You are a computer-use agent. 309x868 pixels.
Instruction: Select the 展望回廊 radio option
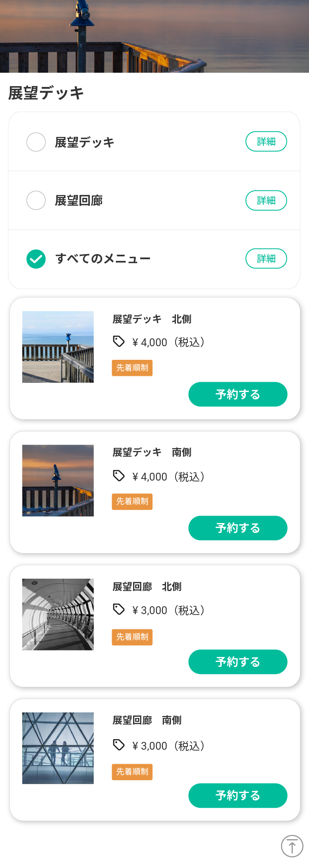coord(36,200)
